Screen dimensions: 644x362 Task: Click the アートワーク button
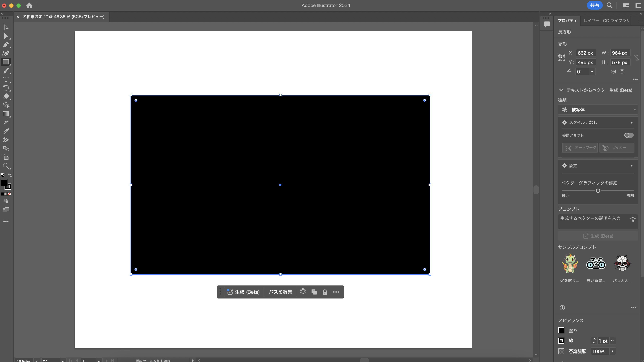[580, 148]
